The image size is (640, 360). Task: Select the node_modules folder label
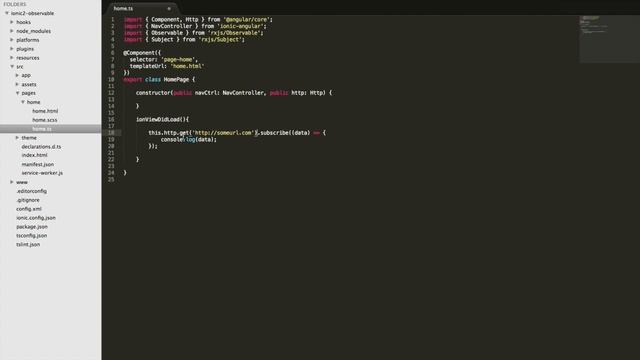(33, 31)
